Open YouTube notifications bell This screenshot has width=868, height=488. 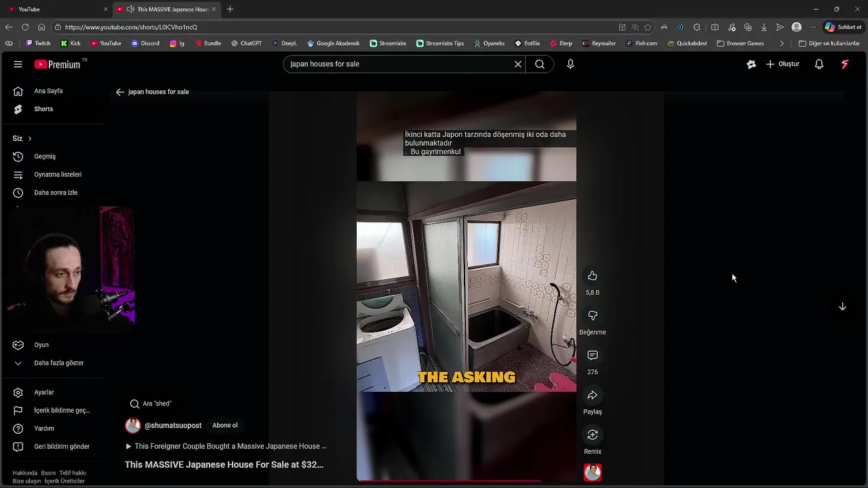(819, 64)
